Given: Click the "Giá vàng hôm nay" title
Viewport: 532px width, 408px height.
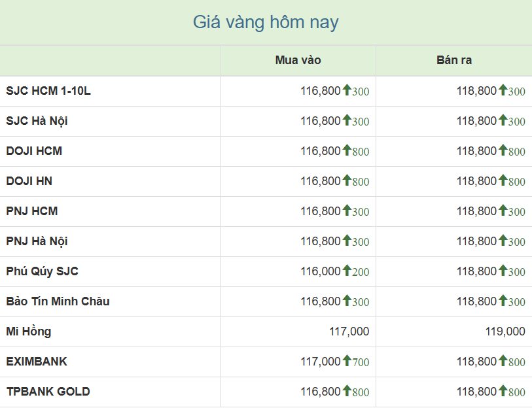Looking at the screenshot, I should (x=266, y=22).
